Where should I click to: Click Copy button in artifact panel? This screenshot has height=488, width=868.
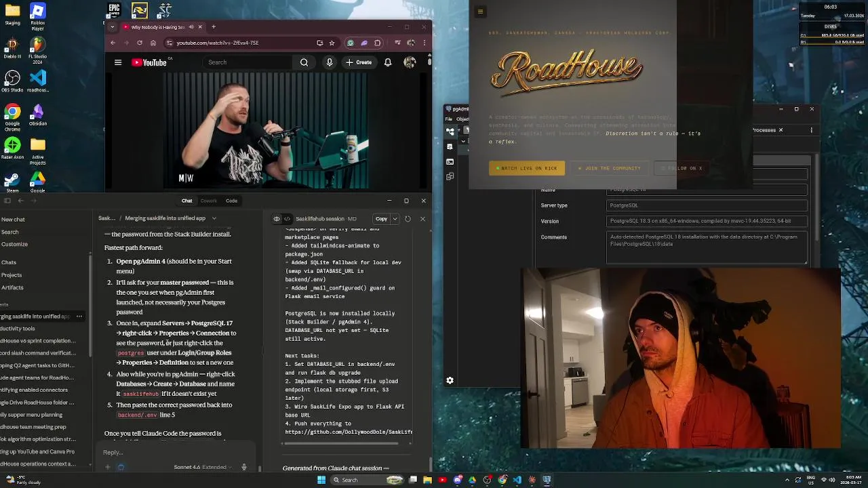pos(381,219)
